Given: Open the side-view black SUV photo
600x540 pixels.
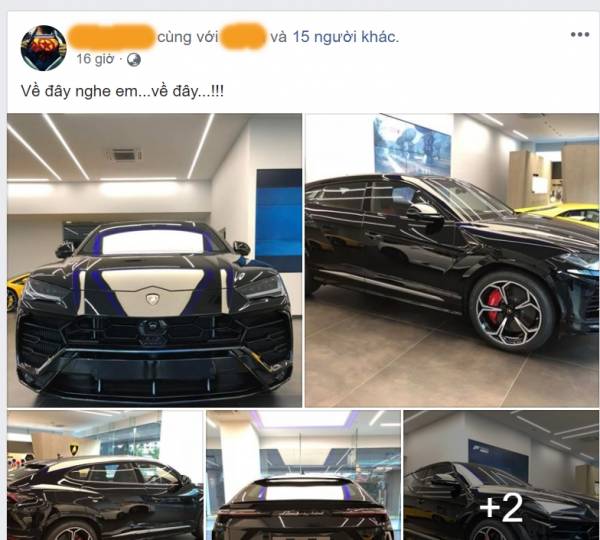Looking at the screenshot, I should 452,260.
